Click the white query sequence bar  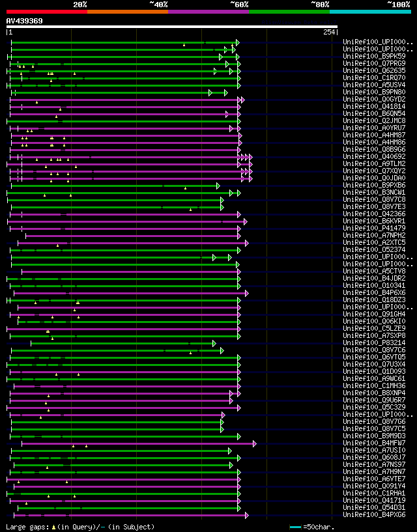[172, 27]
